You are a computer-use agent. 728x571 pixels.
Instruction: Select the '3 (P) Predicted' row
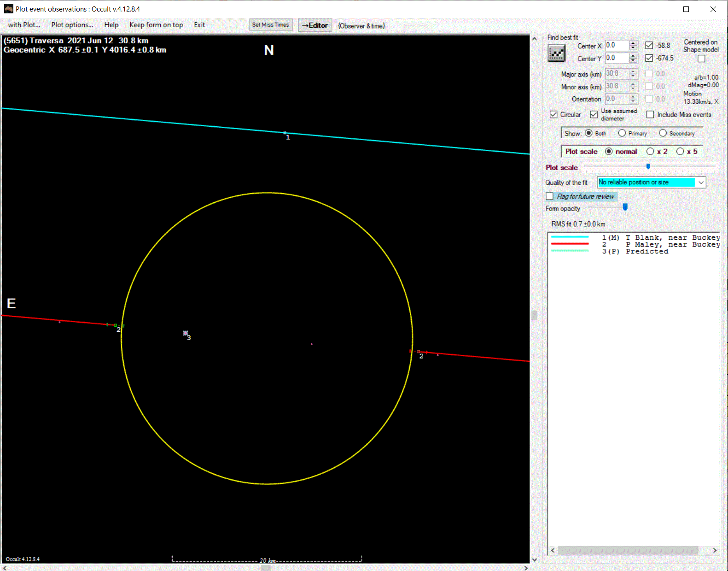[610, 251]
